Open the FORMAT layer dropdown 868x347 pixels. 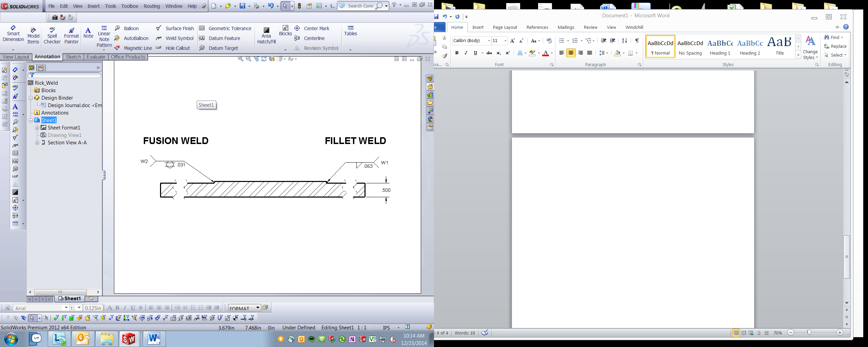tap(258, 308)
